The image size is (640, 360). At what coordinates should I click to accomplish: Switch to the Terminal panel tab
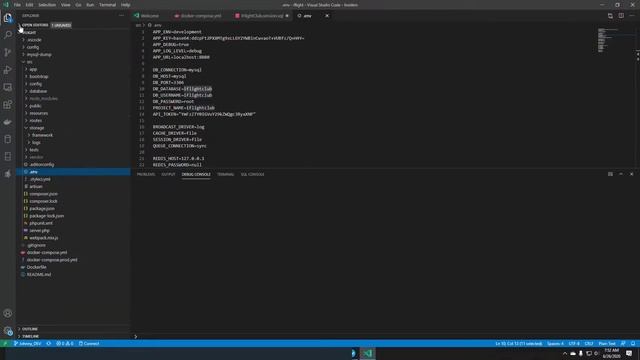[x=225, y=174]
